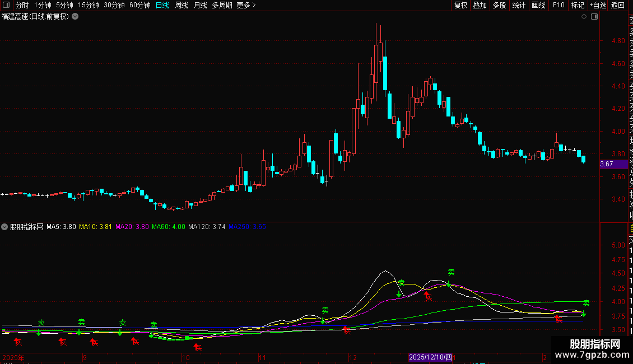This screenshot has width=633, height=364.
Task: Click the diamond marker icon above the chart
Action: click(x=584, y=17)
